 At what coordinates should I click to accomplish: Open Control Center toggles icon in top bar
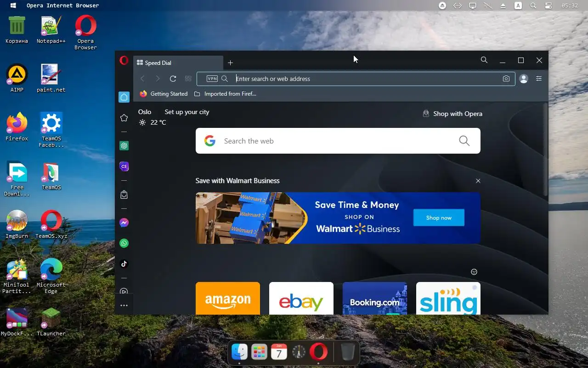(548, 6)
